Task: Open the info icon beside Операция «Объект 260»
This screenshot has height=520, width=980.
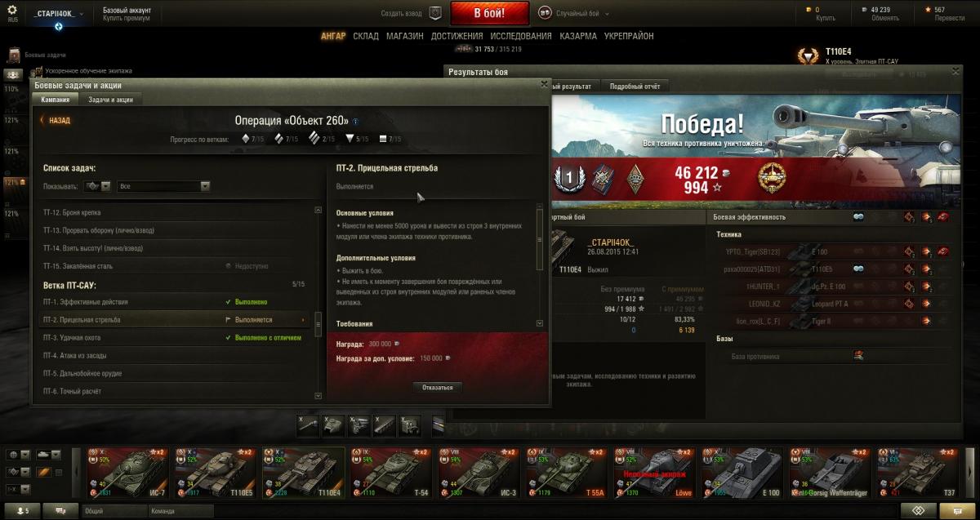Action: tap(355, 120)
